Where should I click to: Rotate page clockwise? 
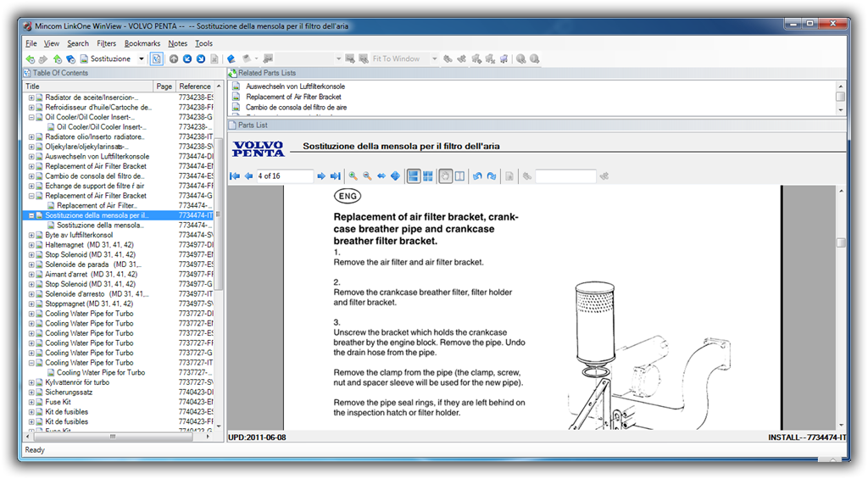(492, 176)
